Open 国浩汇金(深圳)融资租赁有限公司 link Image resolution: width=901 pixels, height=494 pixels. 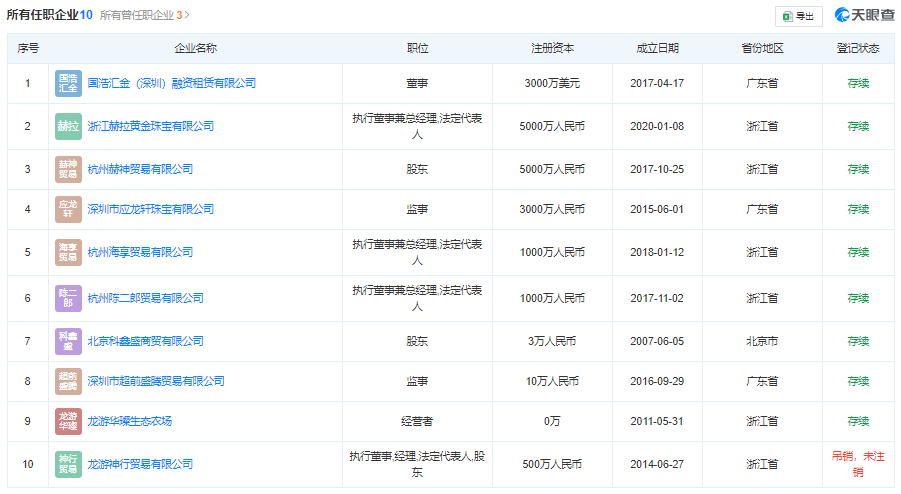point(172,83)
